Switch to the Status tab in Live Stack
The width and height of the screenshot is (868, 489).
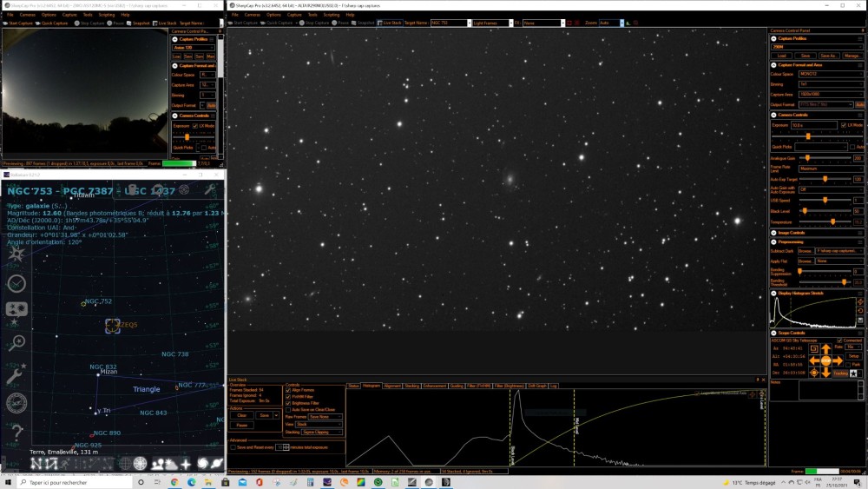click(353, 386)
